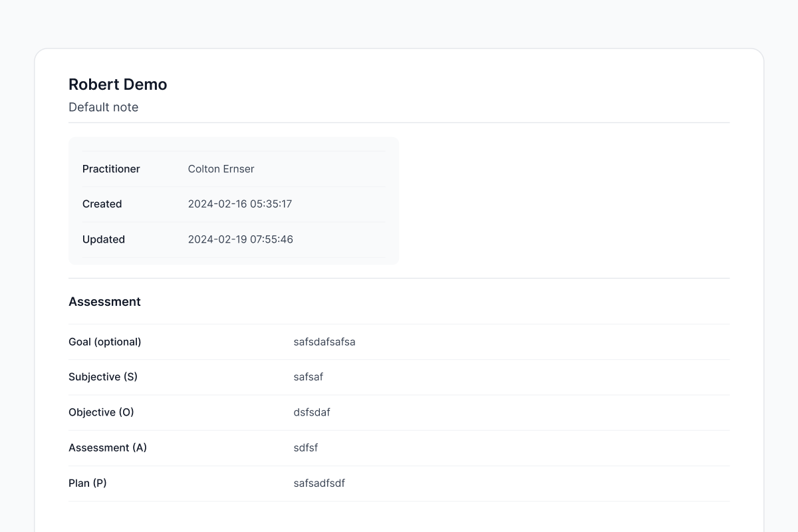The width and height of the screenshot is (798, 532).
Task: Select practitioner name Colton Ernser
Action: 221,169
